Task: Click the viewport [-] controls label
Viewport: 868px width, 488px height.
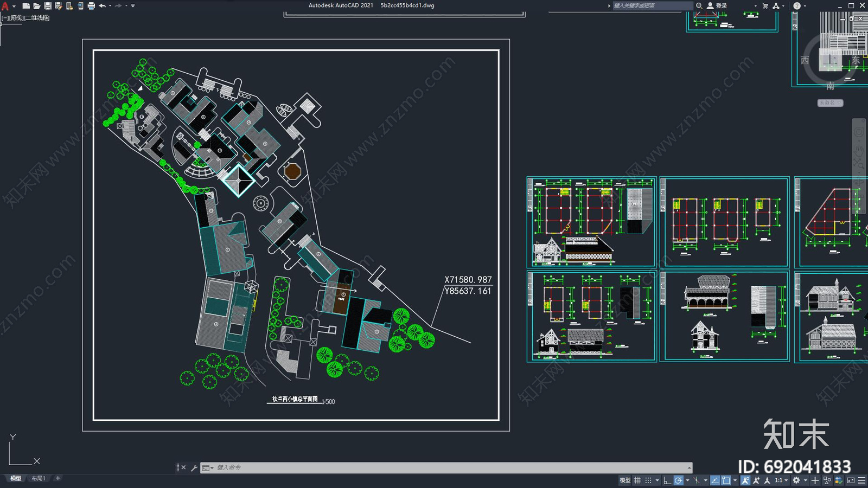Action: tap(4, 18)
